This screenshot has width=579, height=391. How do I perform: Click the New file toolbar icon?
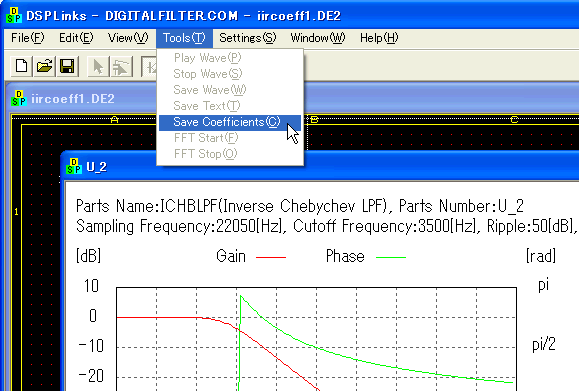21,67
